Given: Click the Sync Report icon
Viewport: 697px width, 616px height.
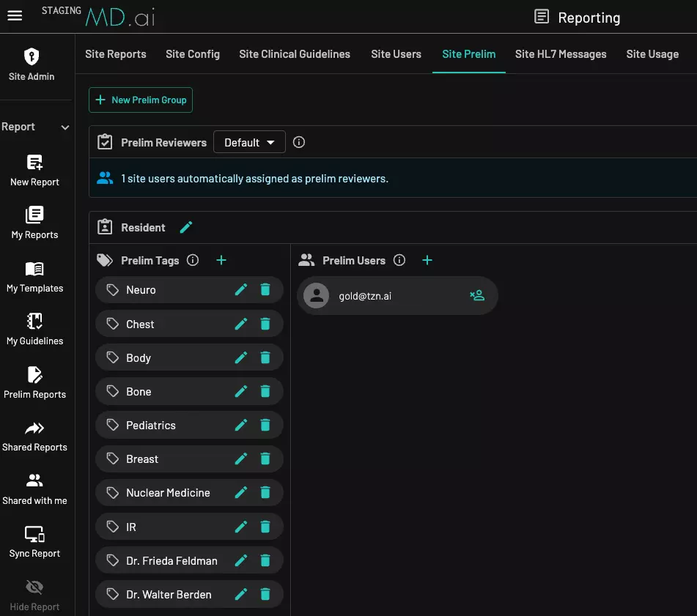Looking at the screenshot, I should point(34,535).
